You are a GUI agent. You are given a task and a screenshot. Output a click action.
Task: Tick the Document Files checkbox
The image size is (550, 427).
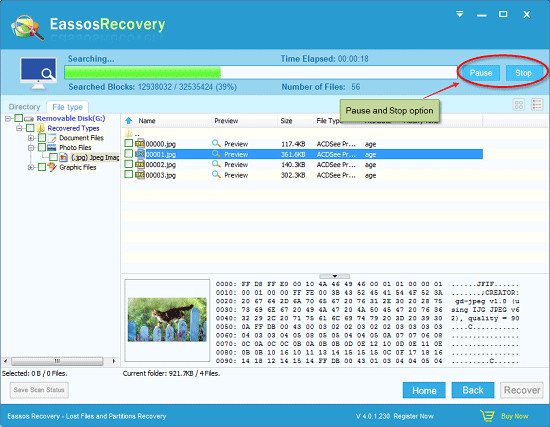42,138
